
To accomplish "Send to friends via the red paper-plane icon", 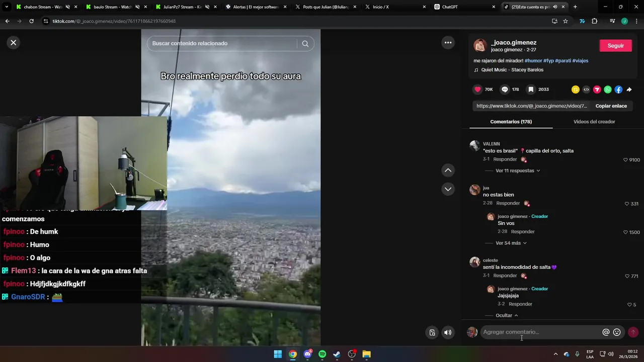I will click(597, 89).
